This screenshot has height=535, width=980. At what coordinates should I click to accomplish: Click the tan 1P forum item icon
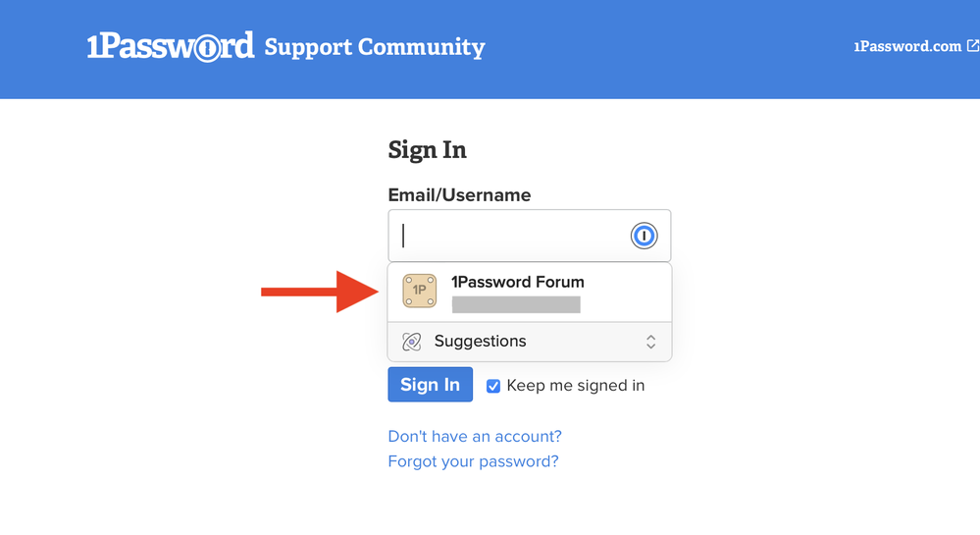[420, 291]
